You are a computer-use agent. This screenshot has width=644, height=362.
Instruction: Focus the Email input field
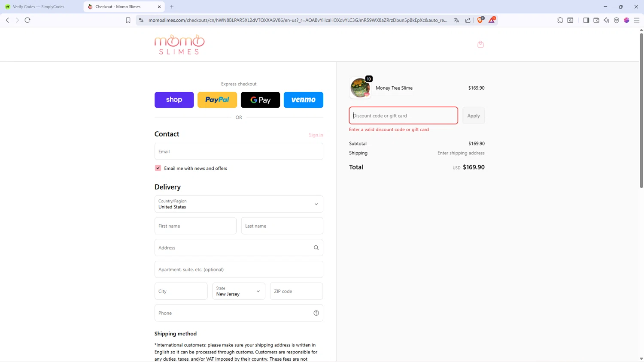tap(239, 151)
